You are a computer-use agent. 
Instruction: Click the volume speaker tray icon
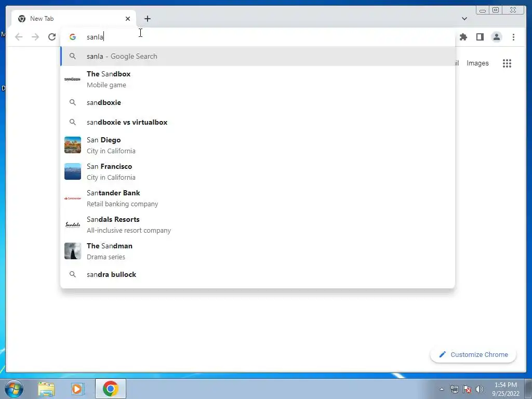click(x=480, y=389)
